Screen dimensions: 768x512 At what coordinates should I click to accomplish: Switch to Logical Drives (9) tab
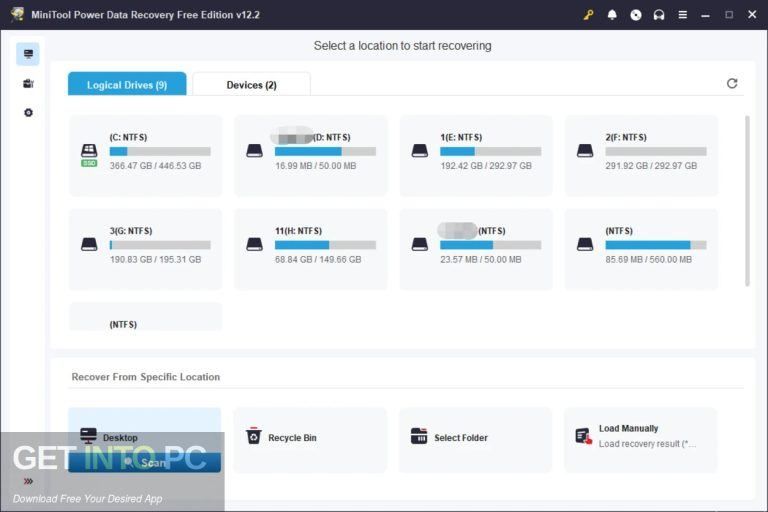point(127,84)
